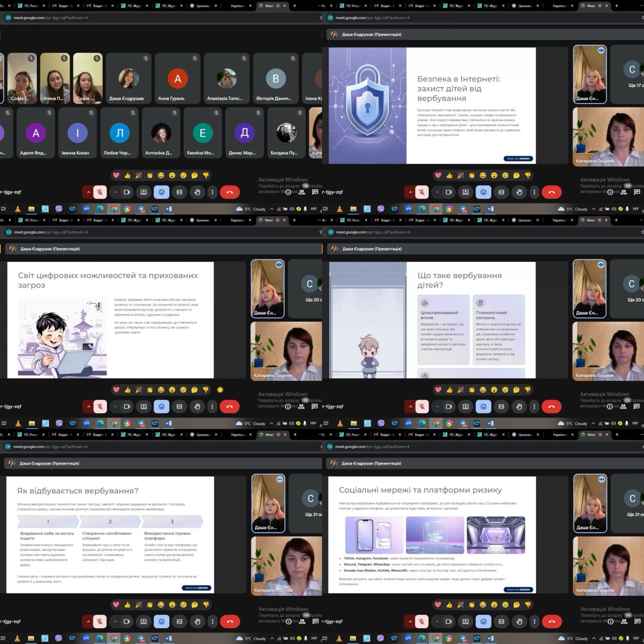Send thumbs-down reaction under 'Світ цифрових можливостей' slide
Screen dimensions: 644x644
click(x=205, y=390)
